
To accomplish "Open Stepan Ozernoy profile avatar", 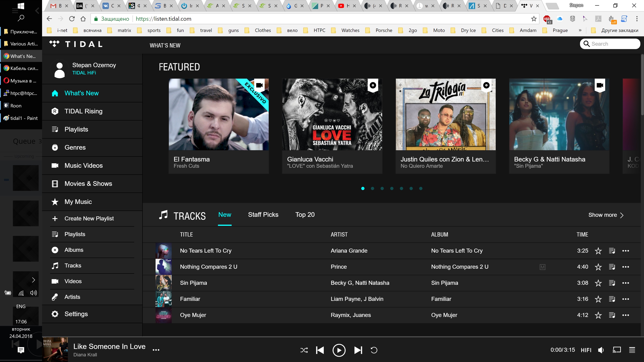I will click(x=60, y=69).
